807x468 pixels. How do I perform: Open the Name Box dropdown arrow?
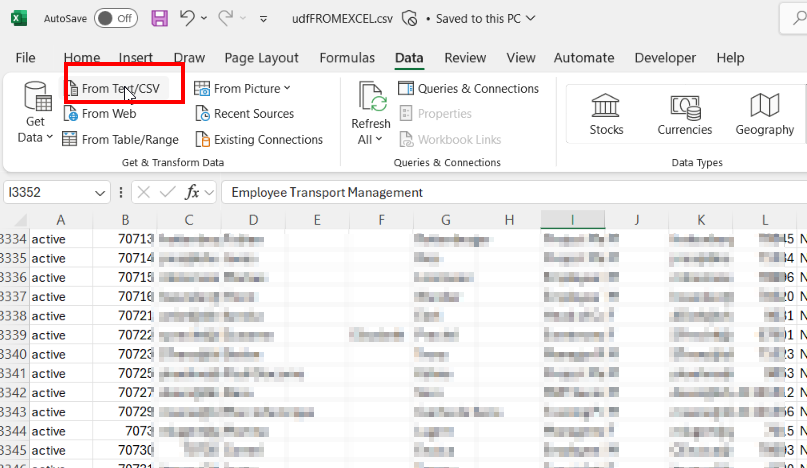tap(100, 193)
